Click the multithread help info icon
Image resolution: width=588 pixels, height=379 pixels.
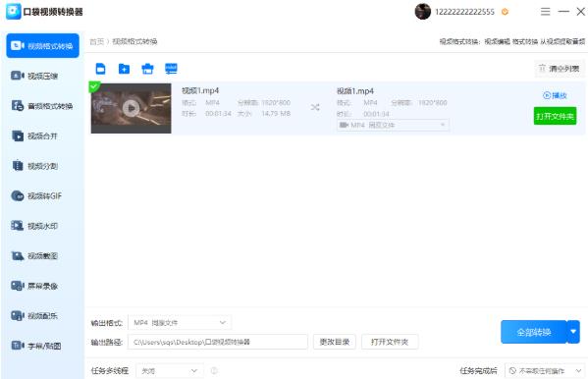coord(214,371)
